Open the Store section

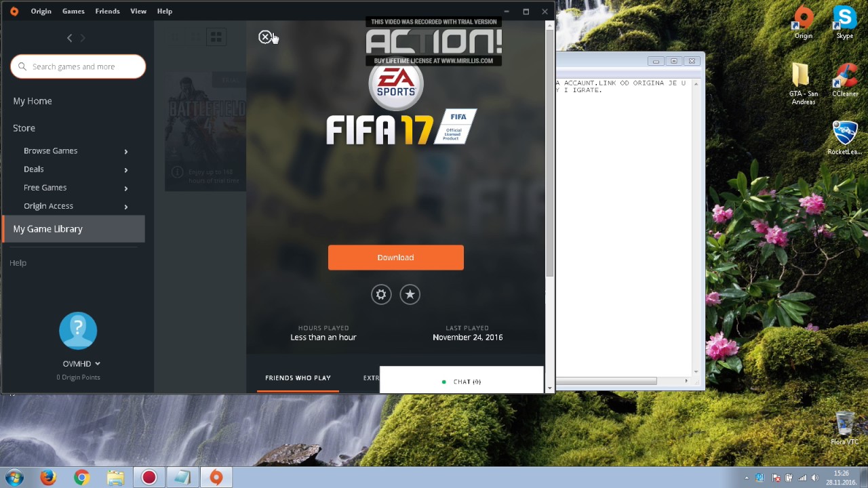tap(24, 128)
